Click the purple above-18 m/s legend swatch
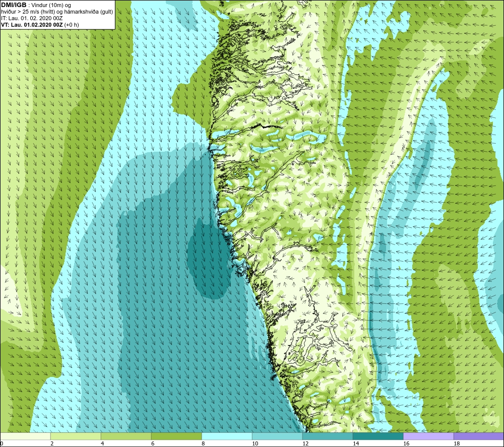Screen dimensions: 504x447 (479, 436)
